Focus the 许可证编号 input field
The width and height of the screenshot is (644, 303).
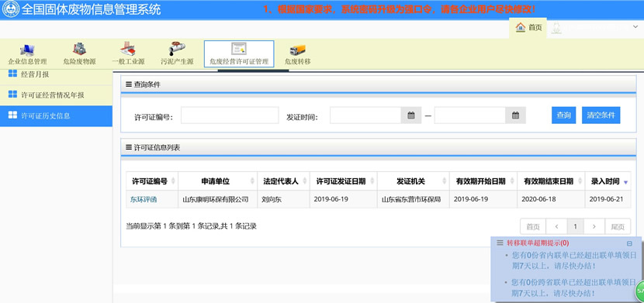pyautogui.click(x=230, y=115)
